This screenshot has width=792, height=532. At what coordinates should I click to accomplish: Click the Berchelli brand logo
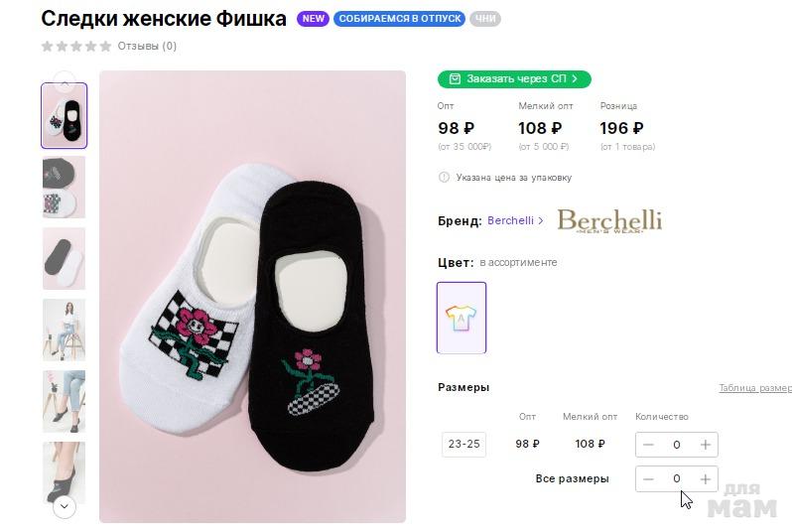click(x=608, y=220)
